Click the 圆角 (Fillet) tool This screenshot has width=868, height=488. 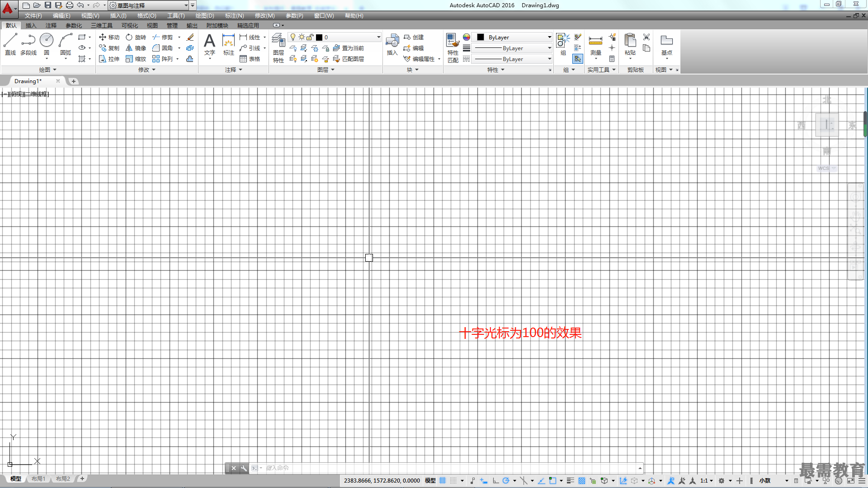[x=163, y=48]
